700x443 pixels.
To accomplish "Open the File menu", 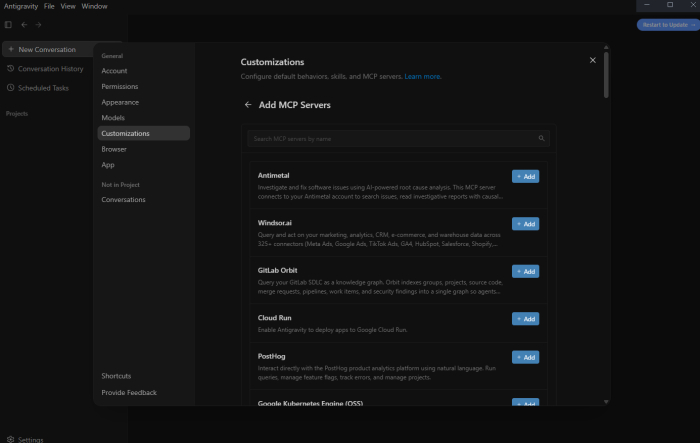I will [49, 6].
